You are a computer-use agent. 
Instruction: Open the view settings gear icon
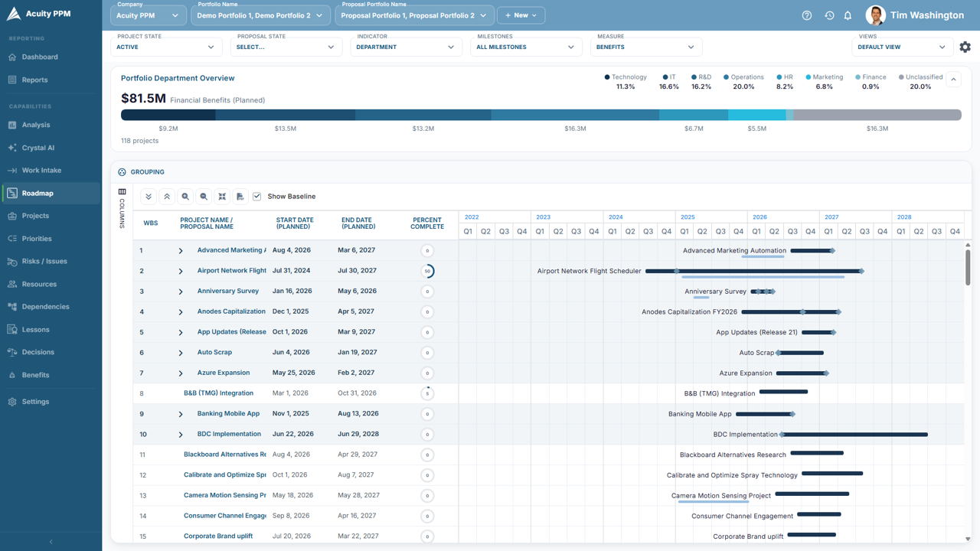(x=965, y=47)
